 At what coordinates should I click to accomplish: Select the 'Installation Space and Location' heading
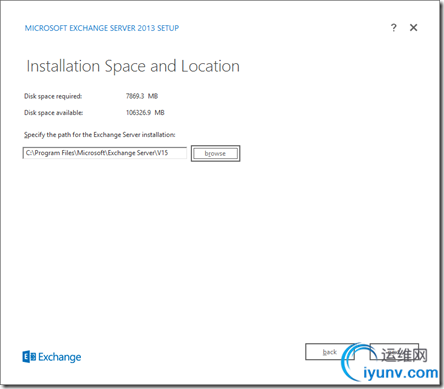click(x=133, y=66)
